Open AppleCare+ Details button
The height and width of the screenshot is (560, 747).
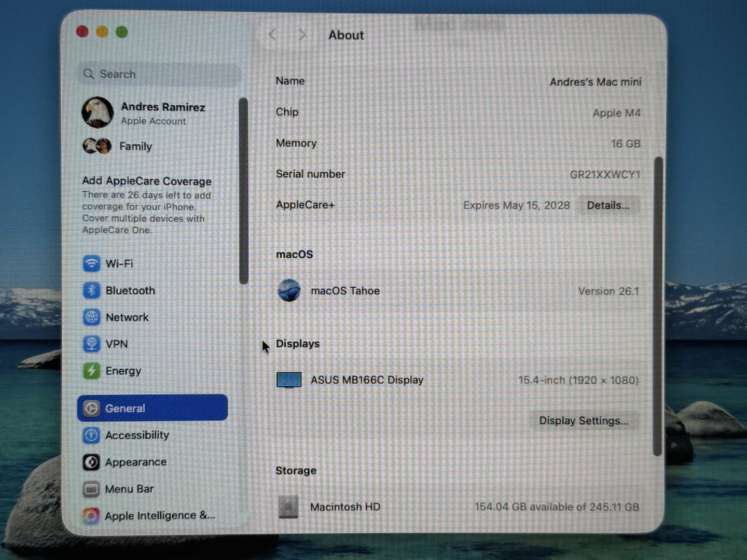[608, 205]
